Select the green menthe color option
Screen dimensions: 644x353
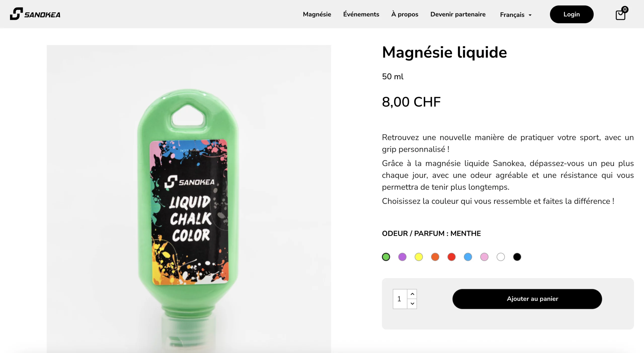[x=386, y=257]
